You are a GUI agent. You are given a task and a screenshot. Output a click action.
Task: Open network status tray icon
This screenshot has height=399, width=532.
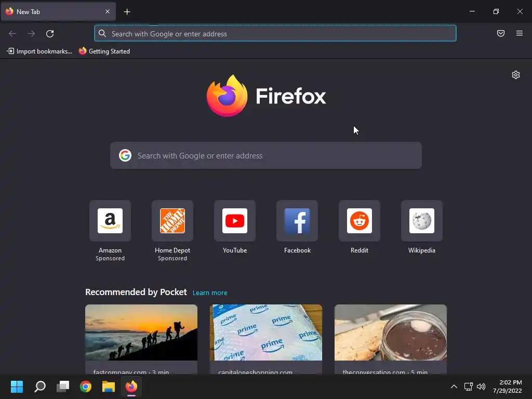(469, 387)
